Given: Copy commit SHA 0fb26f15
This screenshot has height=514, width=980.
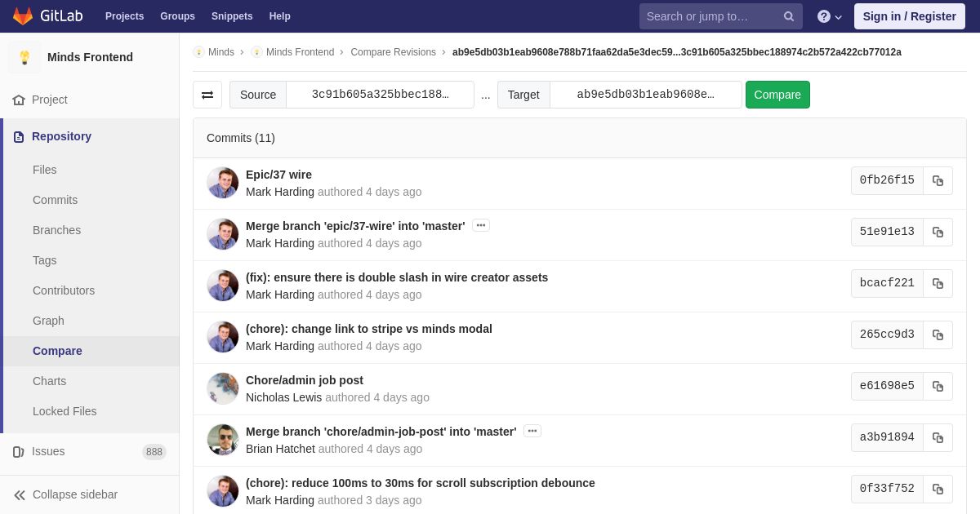Looking at the screenshot, I should tap(938, 181).
